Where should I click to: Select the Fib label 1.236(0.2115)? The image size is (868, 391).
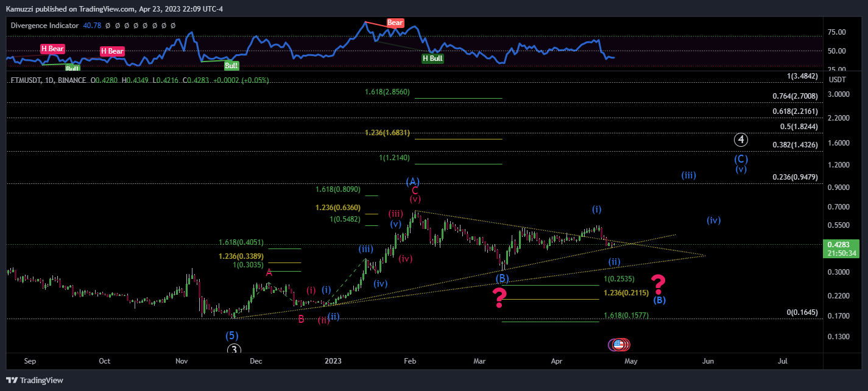click(x=626, y=294)
